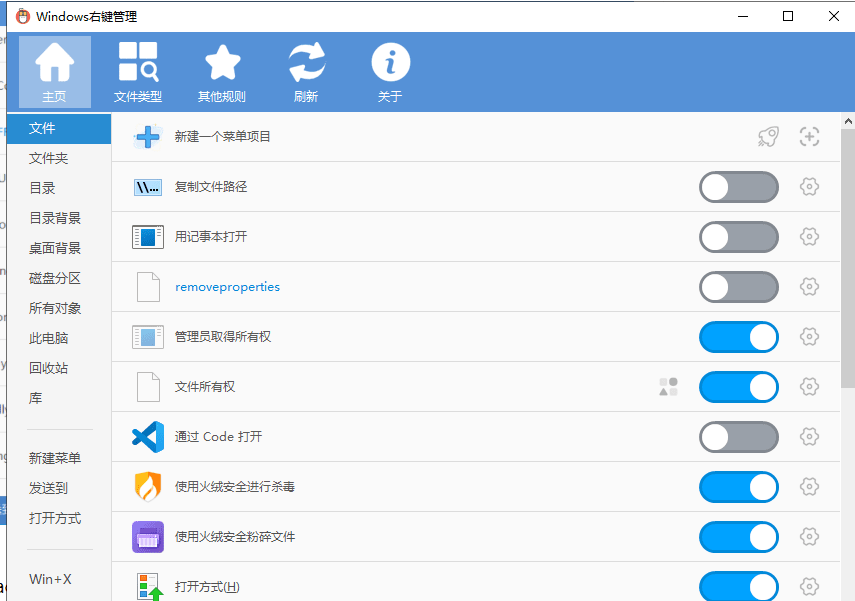Click the locate-target icon next to the rocket

click(x=809, y=136)
